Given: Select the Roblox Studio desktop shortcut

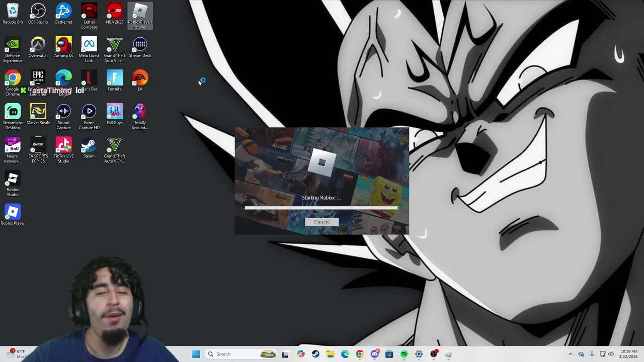Looking at the screenshot, I should coord(13,184).
